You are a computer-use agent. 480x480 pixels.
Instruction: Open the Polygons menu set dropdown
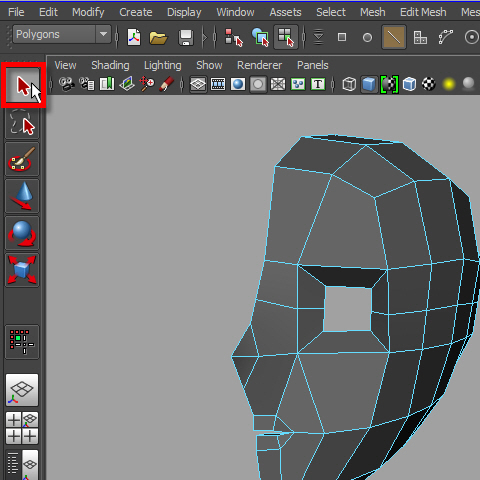pyautogui.click(x=62, y=34)
